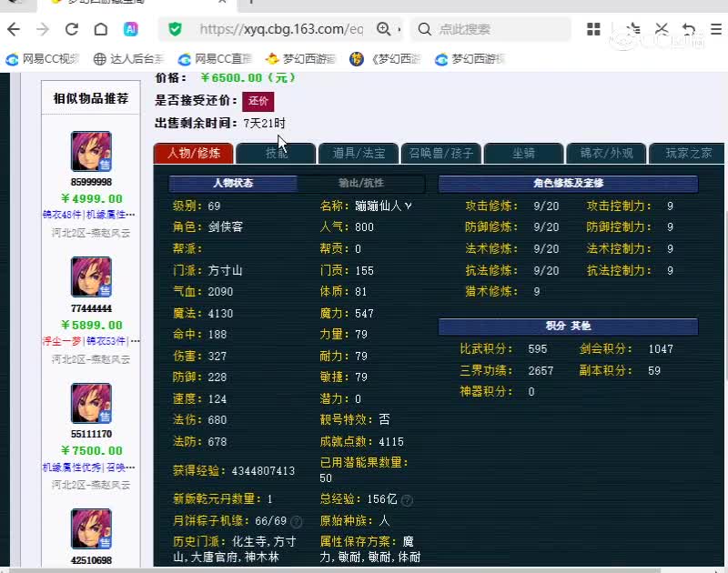This screenshot has height=573, width=728.
Task: Open 网易CC视频 bookmark
Action: click(x=43, y=59)
